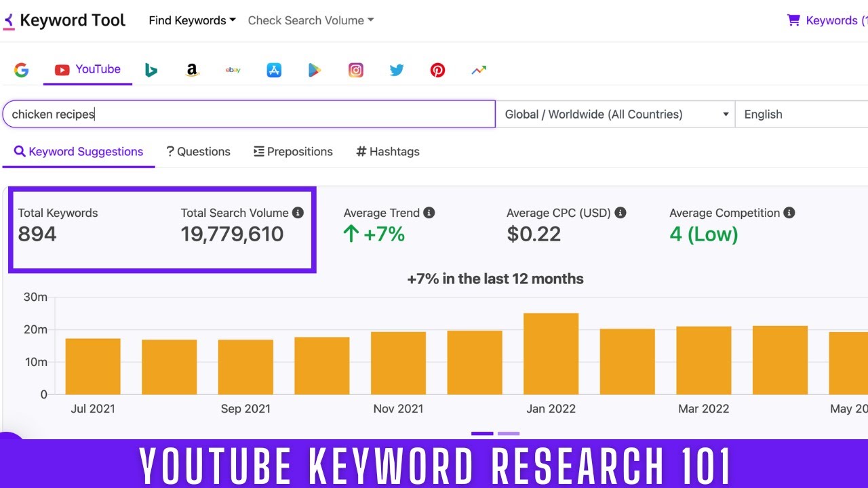Show info for Average CPC (USD)
The width and height of the screenshot is (868, 488).
[x=620, y=213]
